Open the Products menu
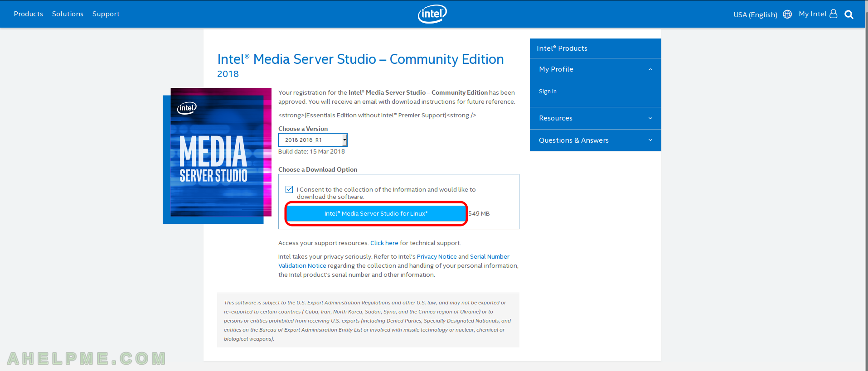The height and width of the screenshot is (371, 868). coord(29,14)
